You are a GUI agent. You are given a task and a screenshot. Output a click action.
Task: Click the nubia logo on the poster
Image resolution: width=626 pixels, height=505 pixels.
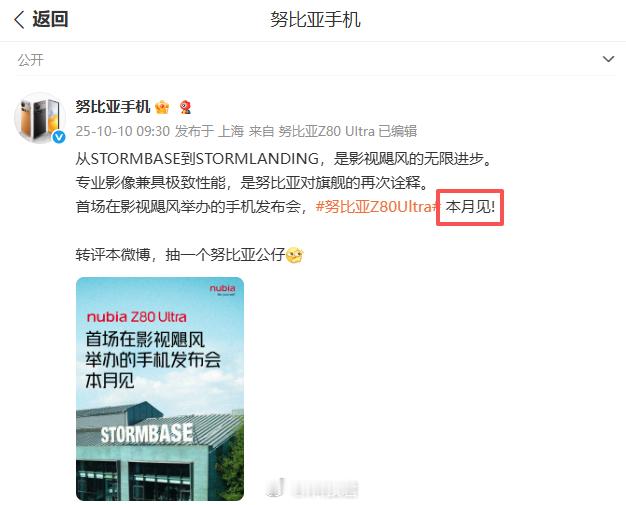222,289
